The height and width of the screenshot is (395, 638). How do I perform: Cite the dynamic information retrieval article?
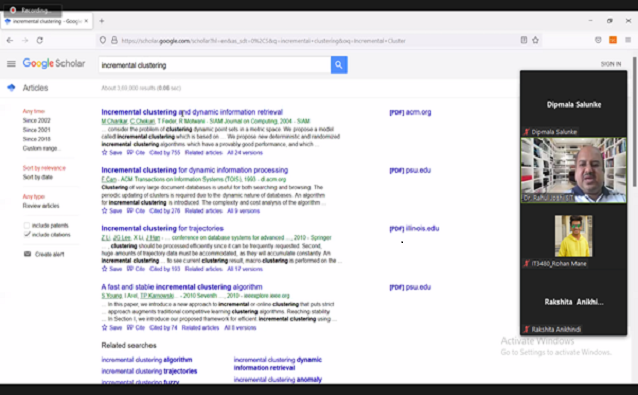pyautogui.click(x=136, y=153)
